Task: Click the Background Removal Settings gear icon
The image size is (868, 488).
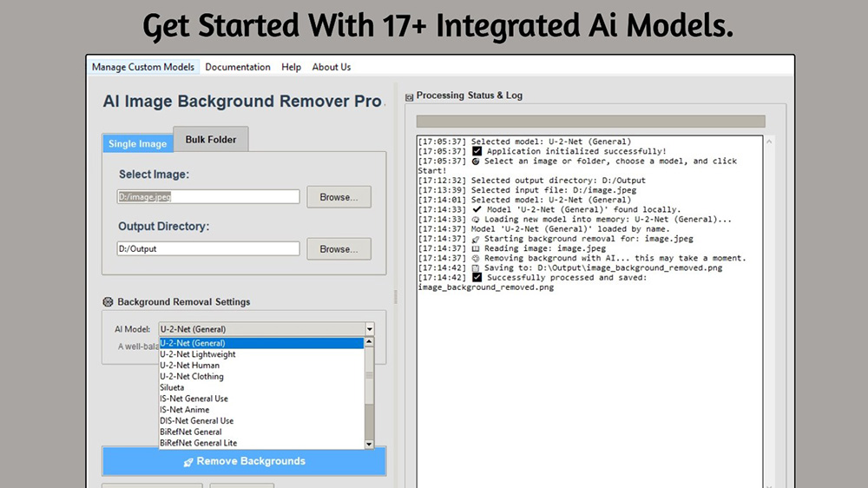Action: (108, 302)
